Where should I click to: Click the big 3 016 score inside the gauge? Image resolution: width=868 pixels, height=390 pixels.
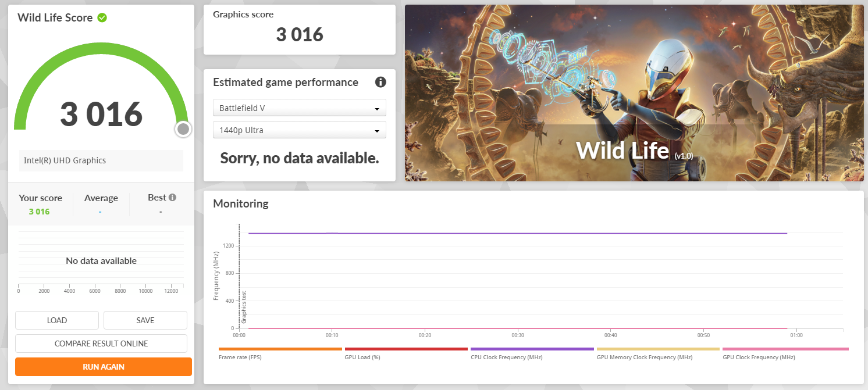tap(101, 114)
